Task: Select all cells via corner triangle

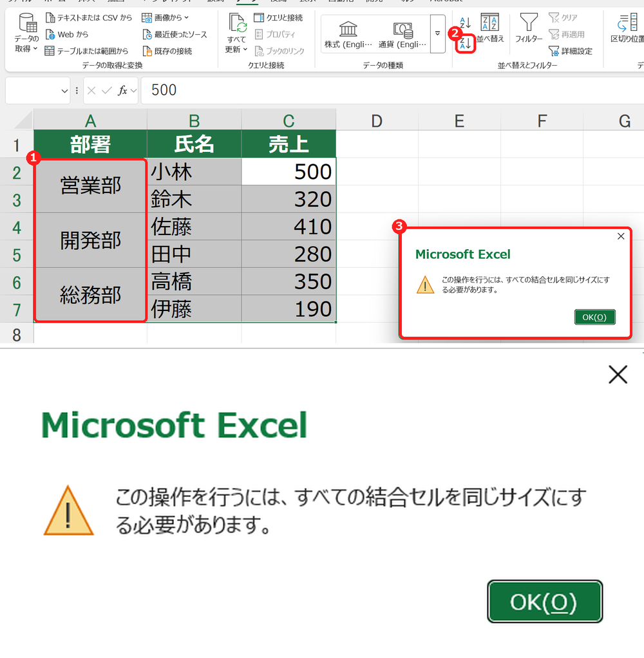Action: [x=24, y=120]
